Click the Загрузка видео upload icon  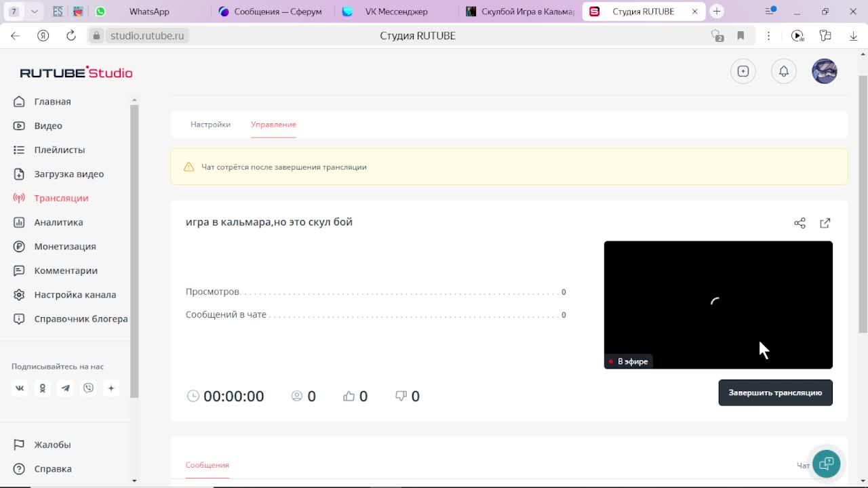[19, 174]
